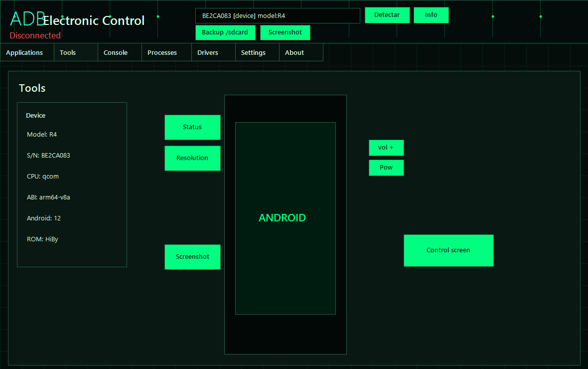Click the Tools section heading
This screenshot has height=369, width=588.
click(x=32, y=88)
